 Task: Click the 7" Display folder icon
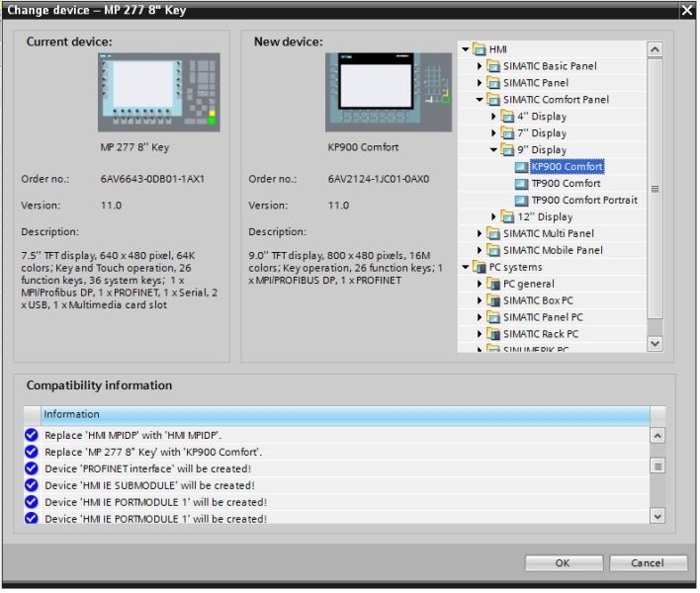coord(509,133)
